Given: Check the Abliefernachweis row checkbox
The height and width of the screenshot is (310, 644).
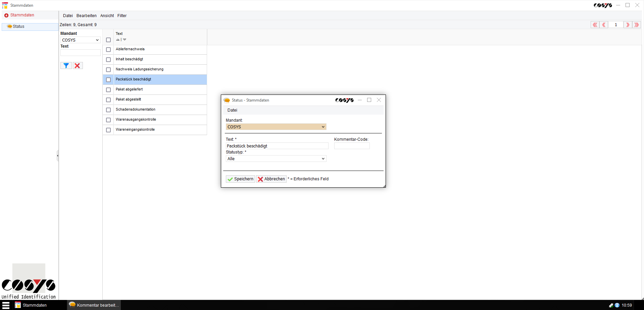Looking at the screenshot, I should pyautogui.click(x=108, y=50).
